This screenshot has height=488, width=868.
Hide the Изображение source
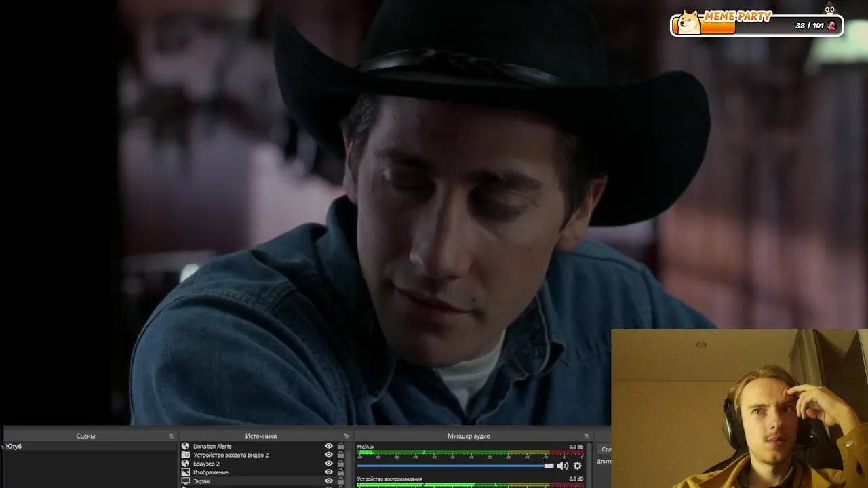[329, 472]
